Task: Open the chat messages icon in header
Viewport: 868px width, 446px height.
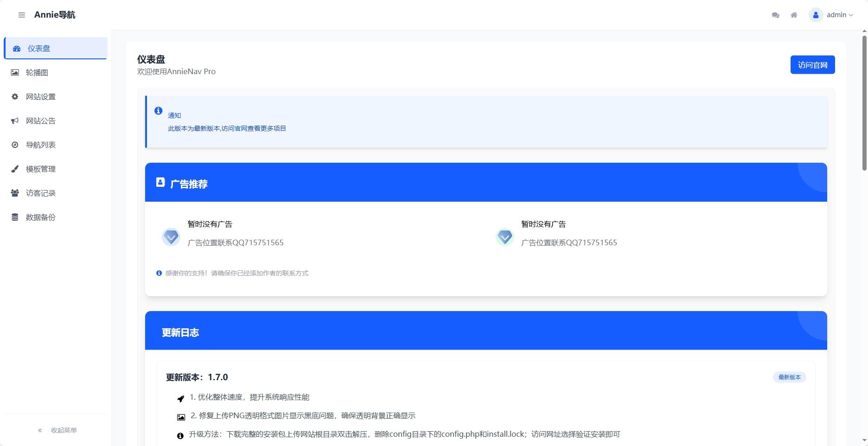Action: click(x=775, y=15)
